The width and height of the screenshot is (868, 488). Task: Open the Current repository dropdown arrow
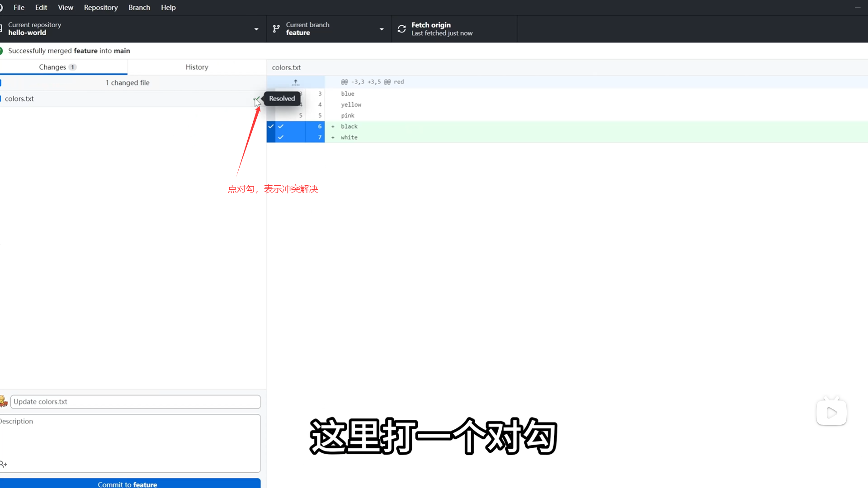pos(256,29)
